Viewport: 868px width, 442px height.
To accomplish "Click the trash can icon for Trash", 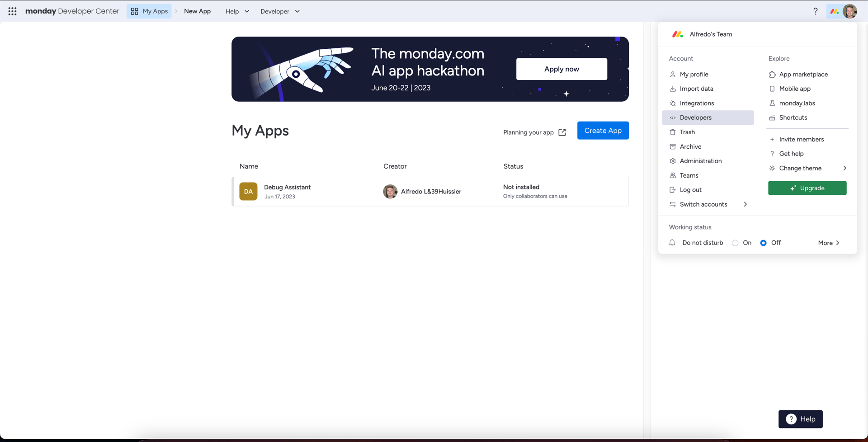I will point(673,132).
